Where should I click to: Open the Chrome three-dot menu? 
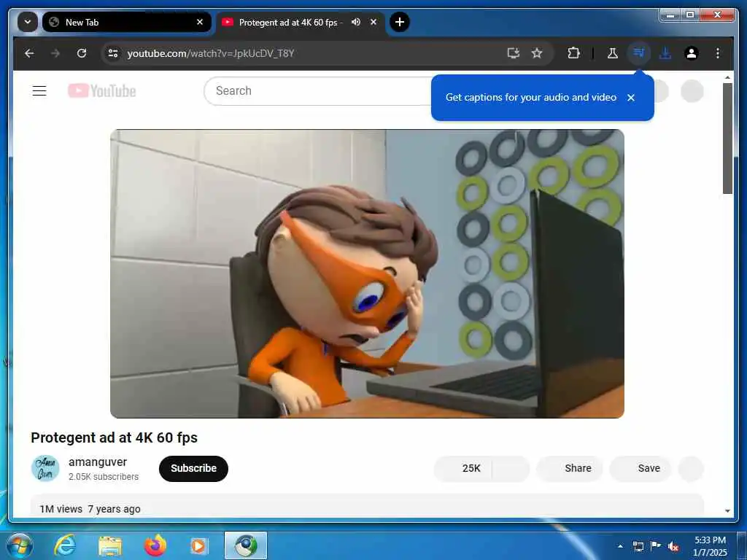[718, 53]
